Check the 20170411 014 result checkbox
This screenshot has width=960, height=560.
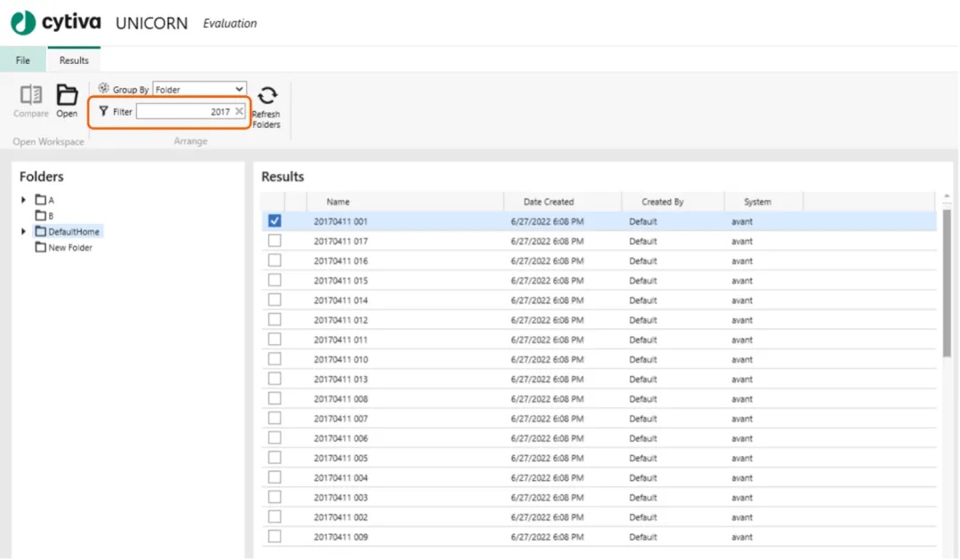(275, 300)
